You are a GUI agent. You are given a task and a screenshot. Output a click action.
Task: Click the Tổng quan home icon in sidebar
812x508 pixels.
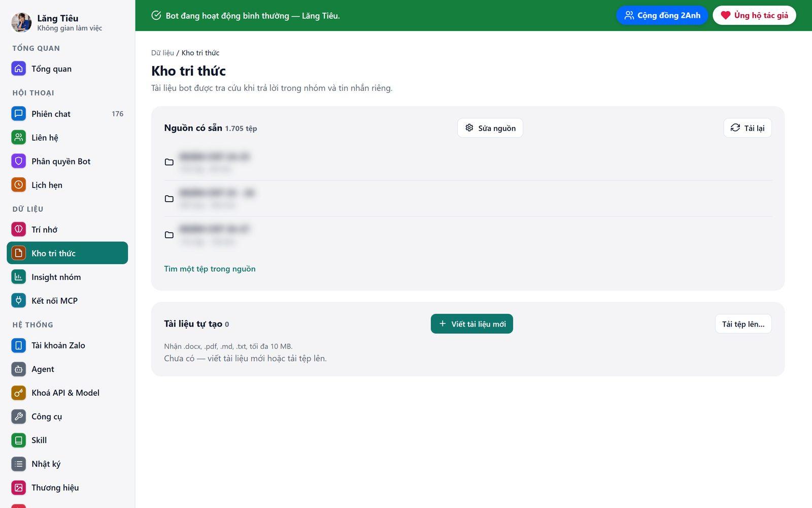point(19,69)
